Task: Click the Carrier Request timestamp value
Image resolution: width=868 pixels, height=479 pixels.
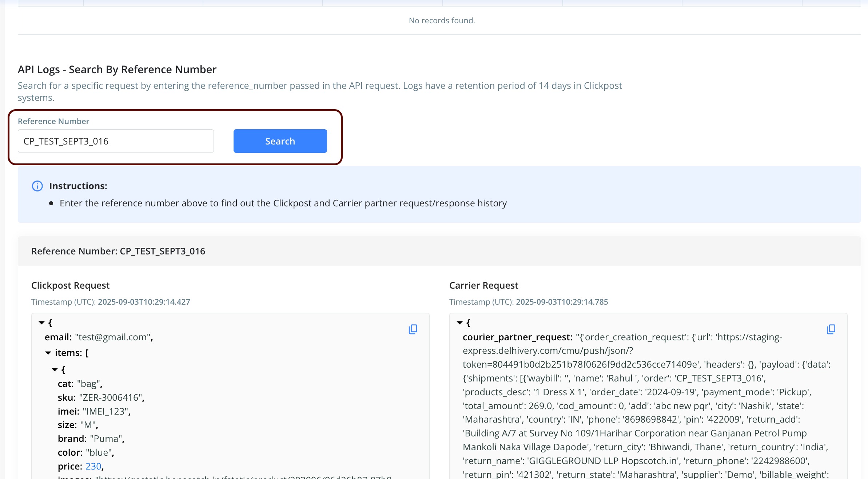Action: click(562, 302)
